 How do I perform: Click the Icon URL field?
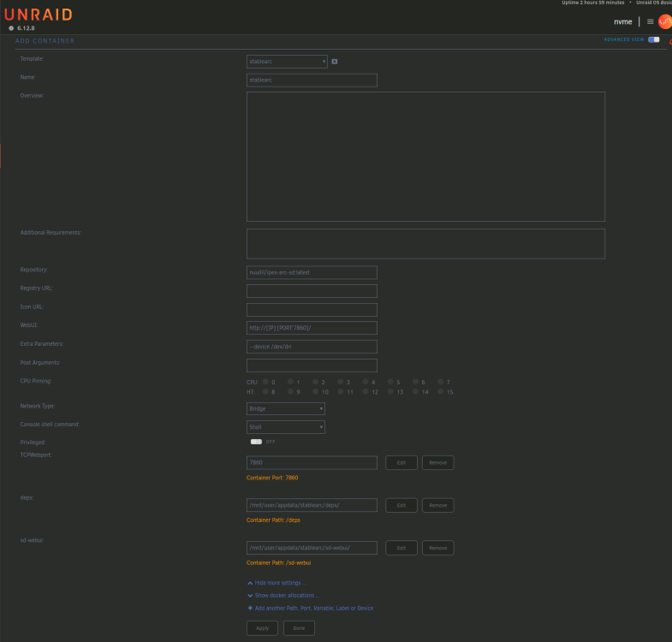pos(312,309)
